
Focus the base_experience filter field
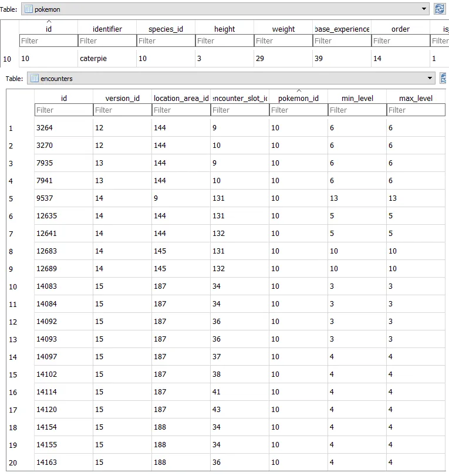point(342,40)
